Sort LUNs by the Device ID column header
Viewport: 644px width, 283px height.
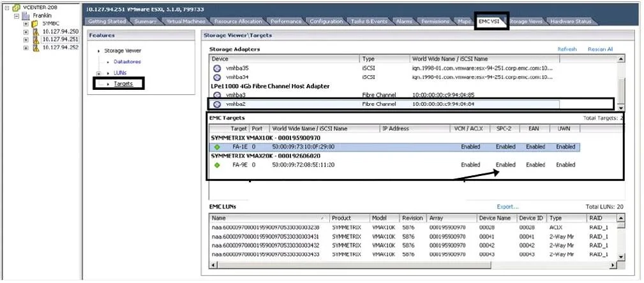[531, 218]
